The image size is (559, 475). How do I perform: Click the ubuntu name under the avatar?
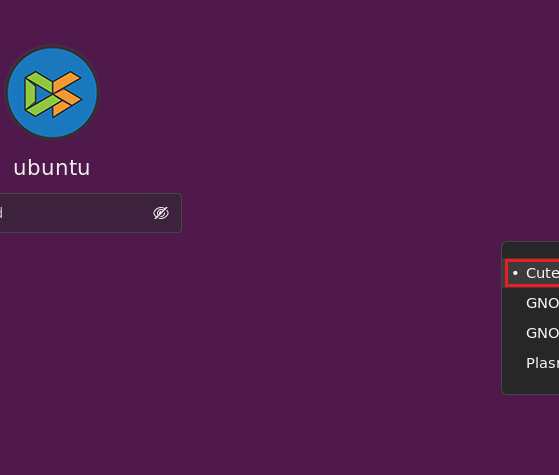[52, 168]
